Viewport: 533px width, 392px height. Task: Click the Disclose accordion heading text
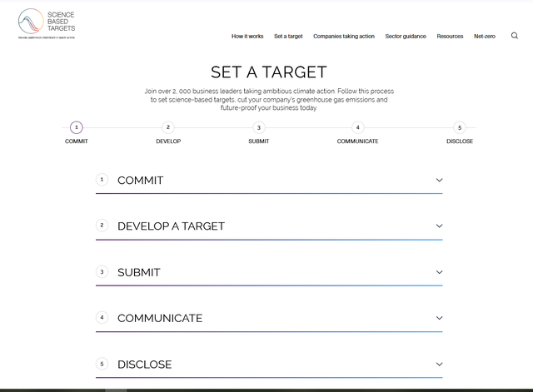144,365
